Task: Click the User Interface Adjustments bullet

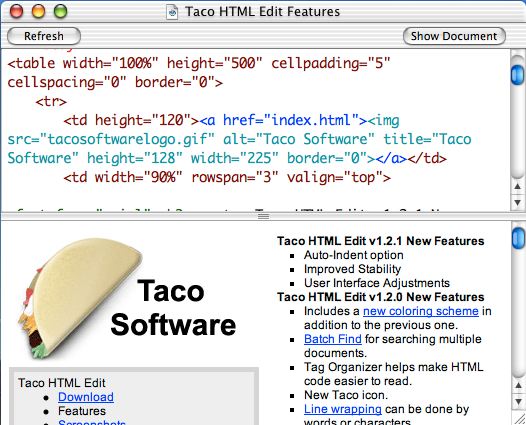Action: click(x=377, y=283)
